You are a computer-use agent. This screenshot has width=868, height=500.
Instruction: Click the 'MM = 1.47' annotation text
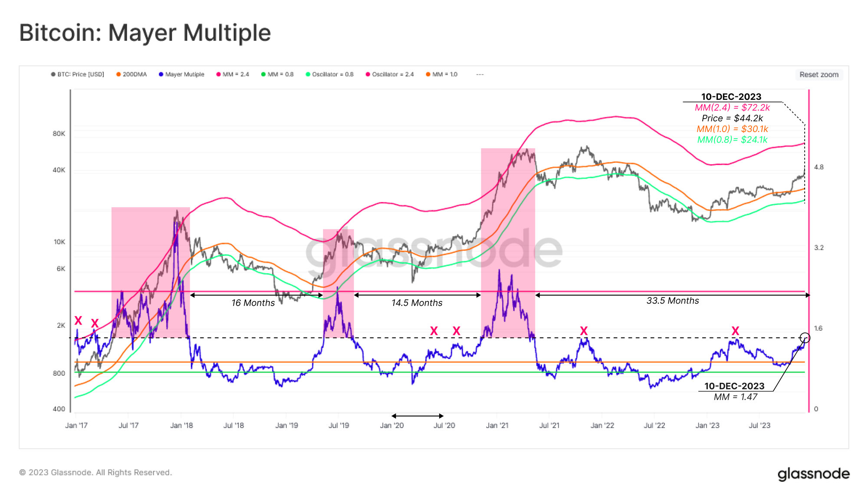(736, 397)
